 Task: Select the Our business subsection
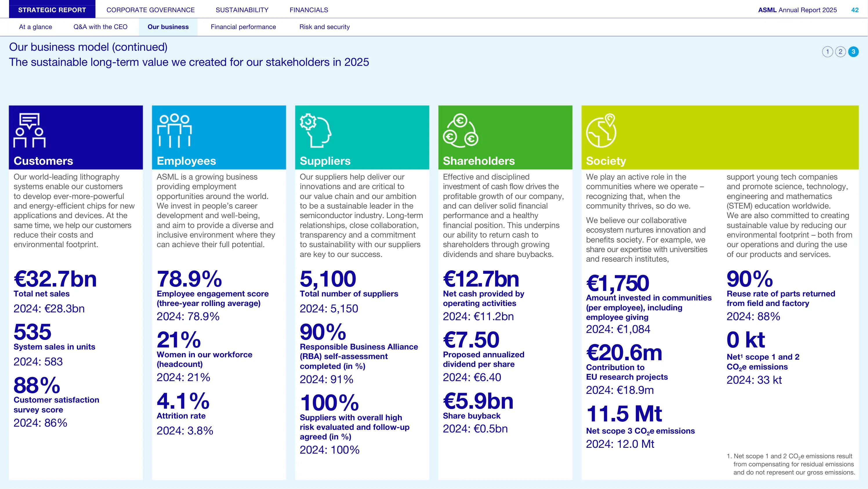168,27
